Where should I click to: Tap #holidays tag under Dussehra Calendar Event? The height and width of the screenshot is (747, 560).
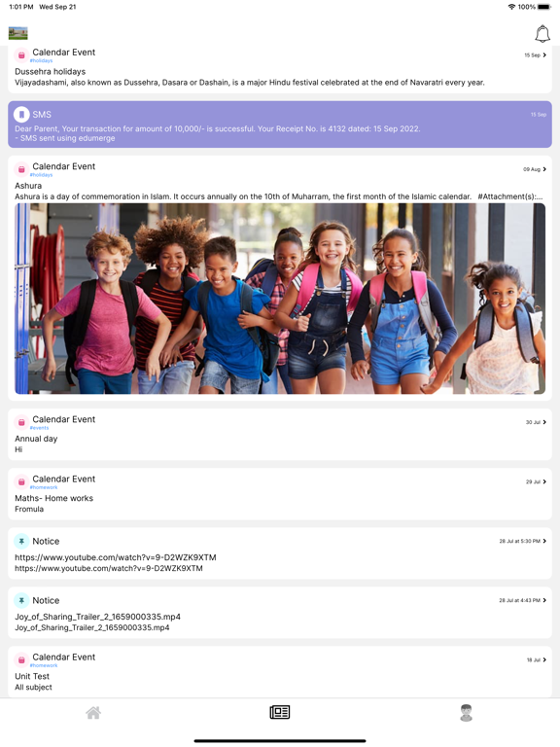point(42,61)
